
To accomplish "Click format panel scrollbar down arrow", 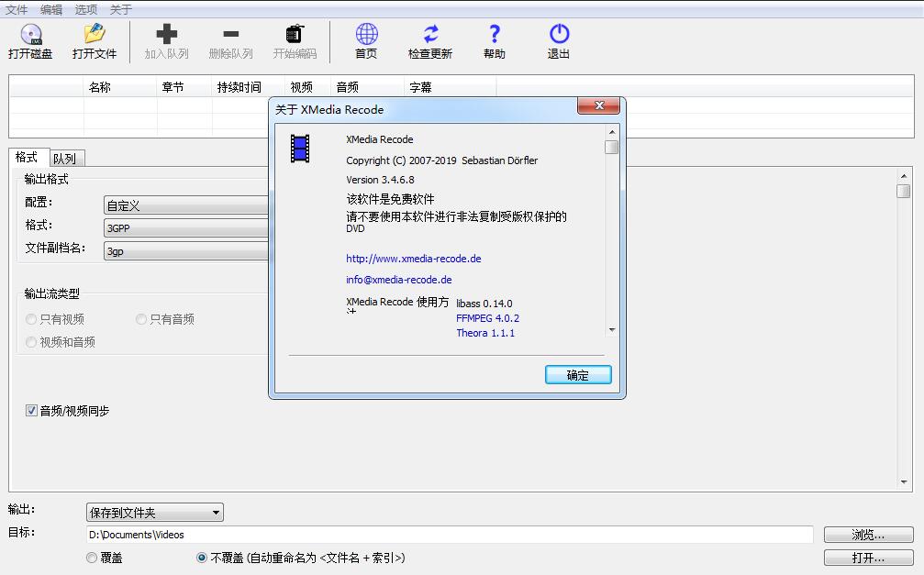I will tap(904, 481).
